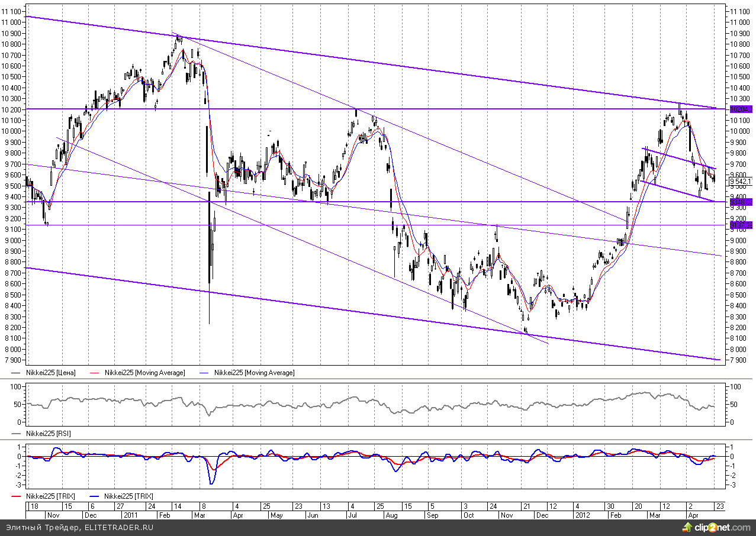Select the May month label on time axis
Image resolution: width=756 pixels, height=536 pixels.
pyautogui.click(x=276, y=515)
